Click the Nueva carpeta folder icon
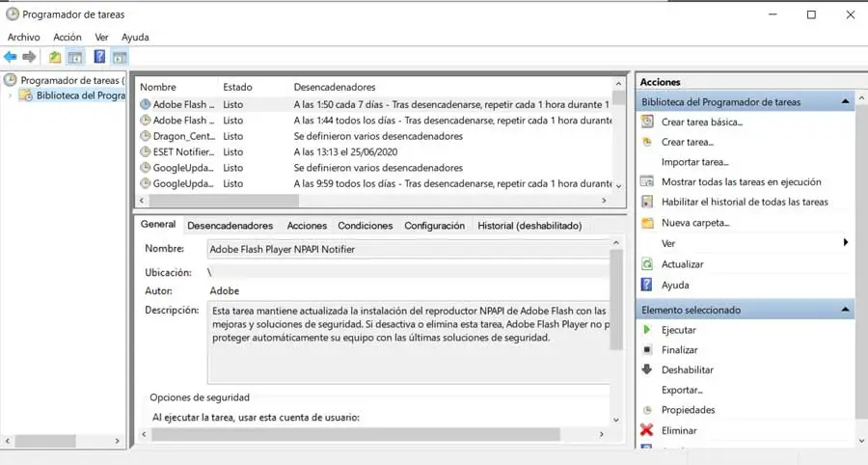 click(x=647, y=223)
